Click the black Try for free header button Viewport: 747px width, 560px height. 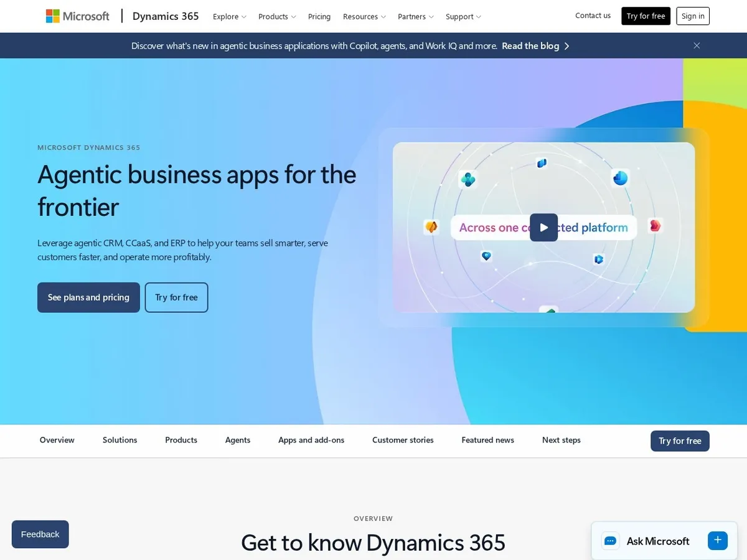click(x=646, y=16)
